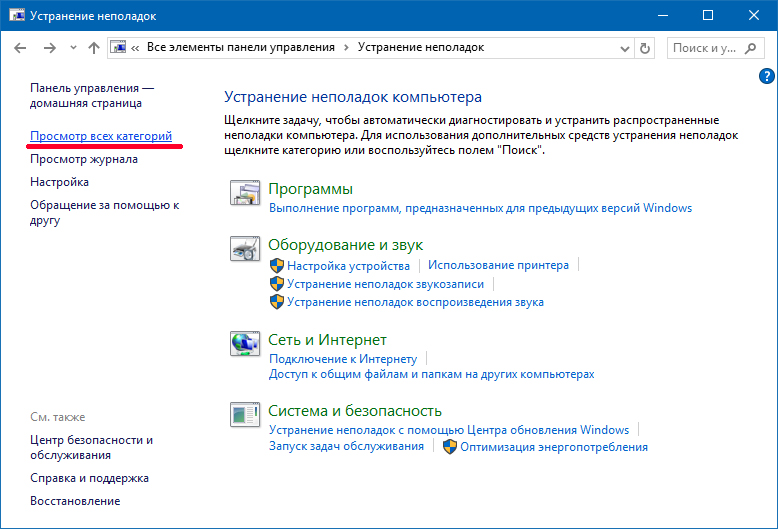The height and width of the screenshot is (529, 778).
Task: Run Устранение неполадок звукозаписи
Action: tap(386, 284)
